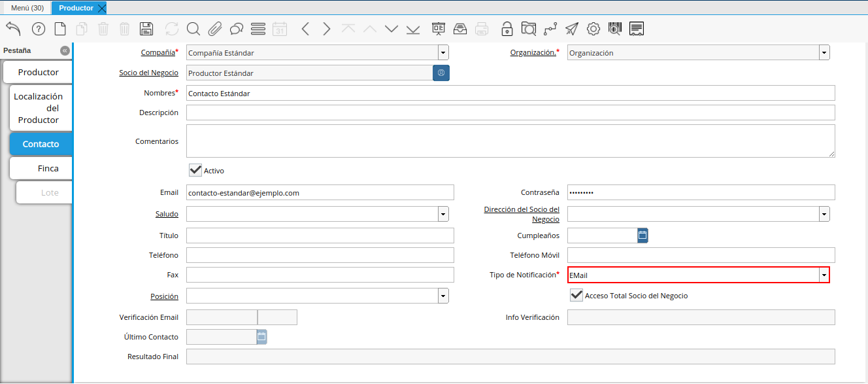Click the padlock icon in toolbar
Viewport: 868px width, 384px height.
[x=507, y=29]
